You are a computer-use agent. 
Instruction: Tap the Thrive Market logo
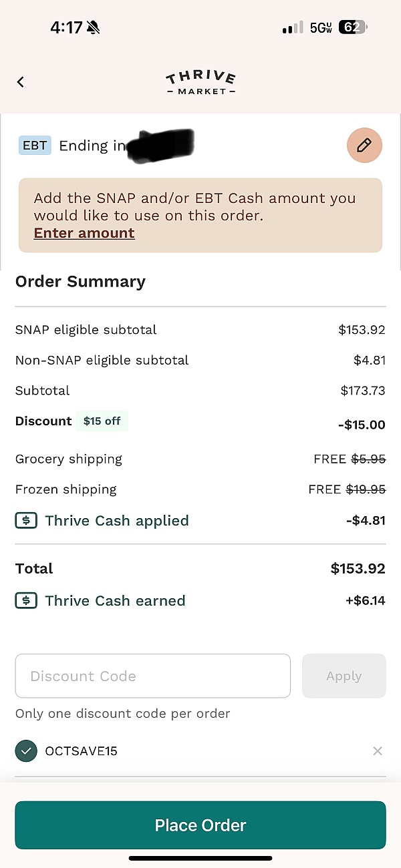[x=200, y=83]
